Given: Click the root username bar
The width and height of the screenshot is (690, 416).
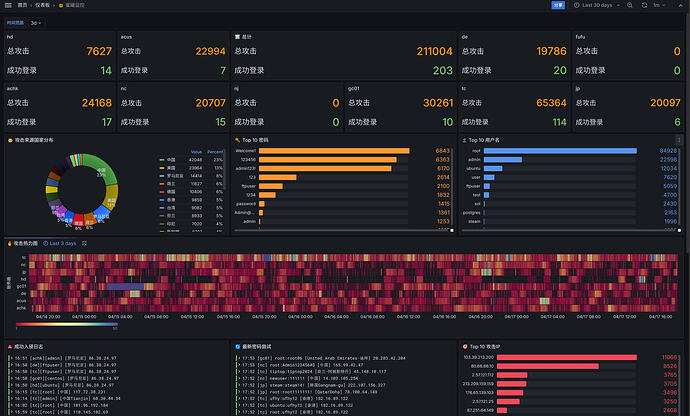Looking at the screenshot, I should coord(560,151).
